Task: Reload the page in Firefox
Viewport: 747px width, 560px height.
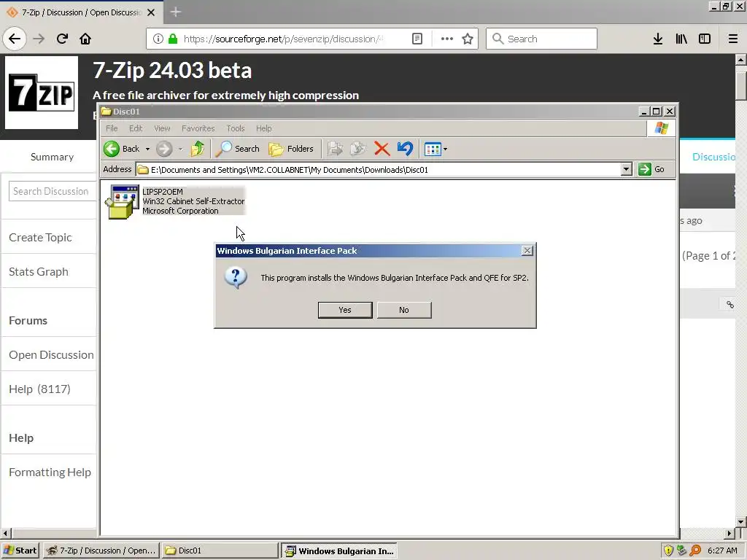Action: pyautogui.click(x=62, y=39)
